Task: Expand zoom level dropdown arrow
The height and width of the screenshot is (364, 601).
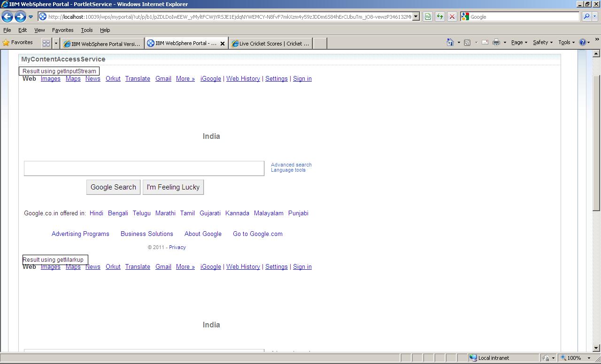Action: (x=589, y=358)
